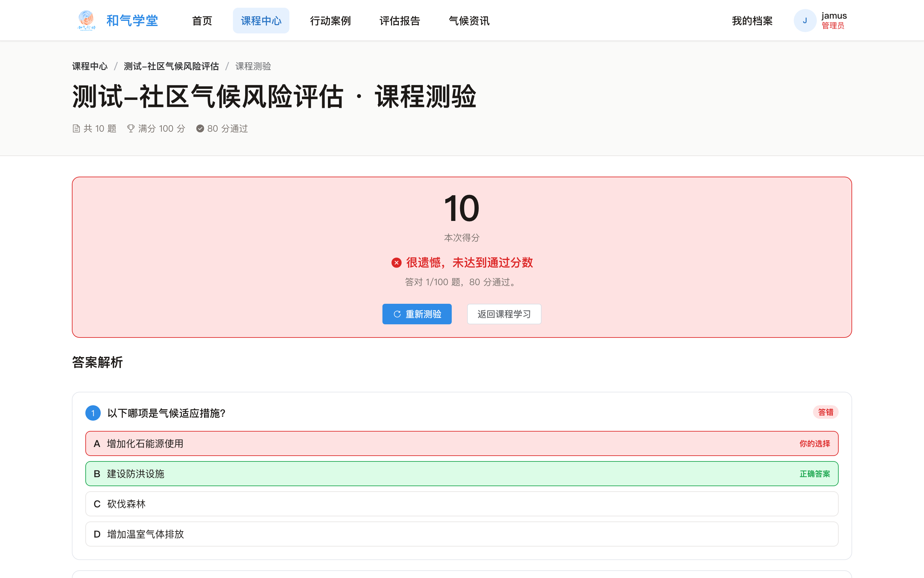
Task: Click the score 10 number
Action: coord(462,208)
